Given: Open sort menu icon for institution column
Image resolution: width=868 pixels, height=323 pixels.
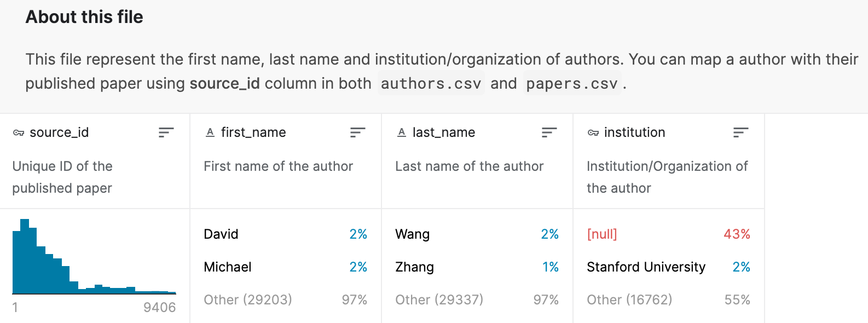Looking at the screenshot, I should tap(740, 132).
